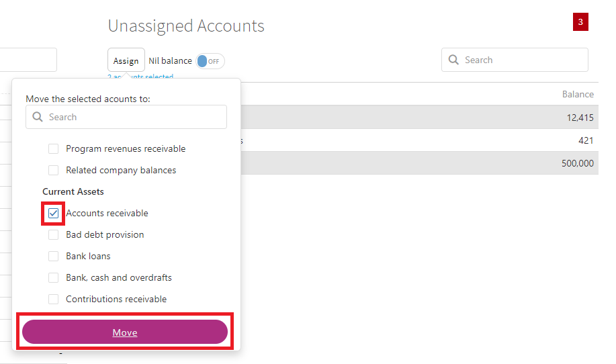
Task: Open the Assign dropdown button
Action: 126,60
